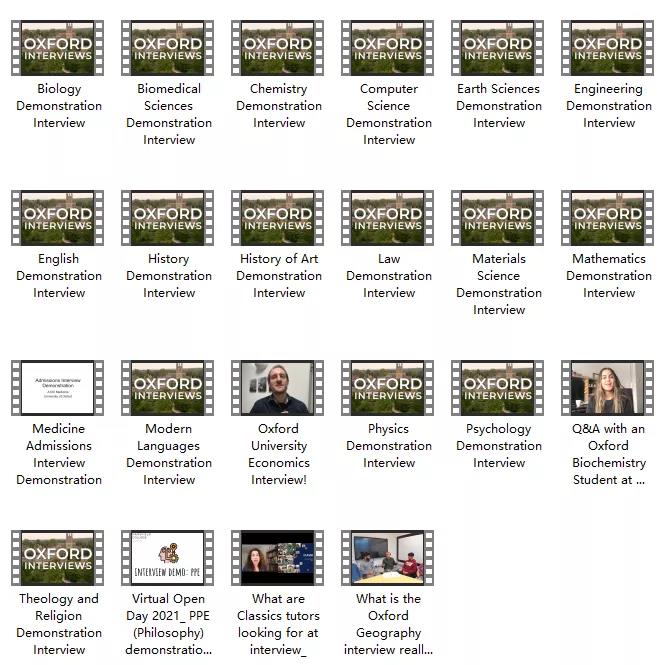Open the Computer Science Demonstration Interview thumbnail
This screenshot has height=665, width=660.
click(x=387, y=48)
